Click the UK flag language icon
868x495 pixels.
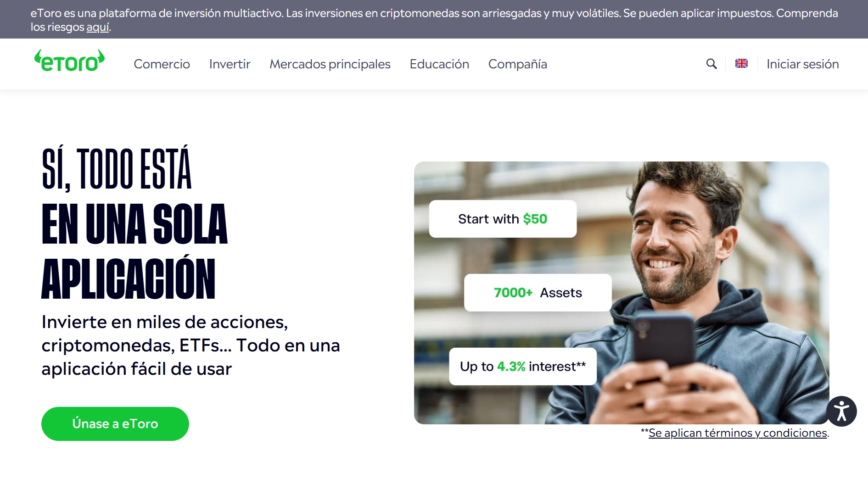coord(741,64)
